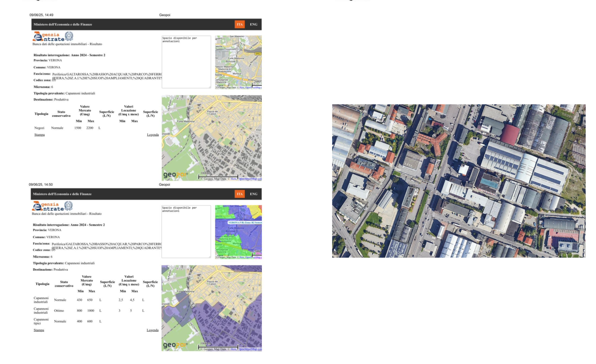
Task: Open the Legenda link under the Capannoni table
Action: point(153,330)
